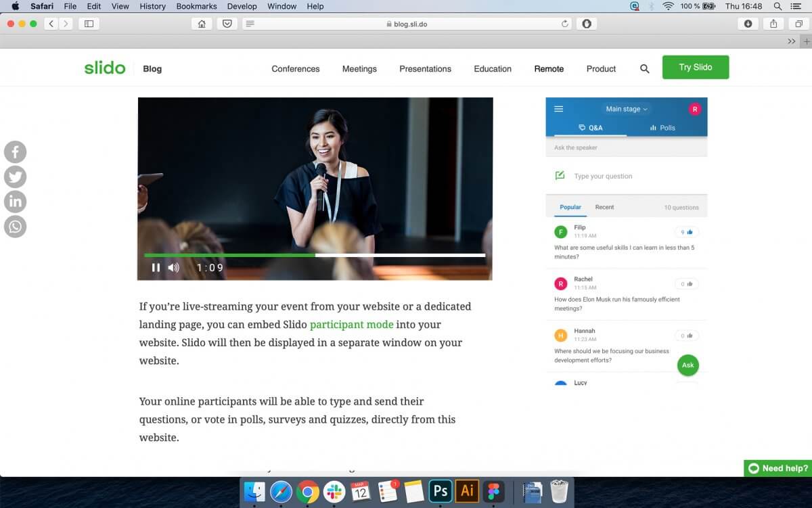Reload the page in address bar
The image size is (812, 508).
coord(565,24)
